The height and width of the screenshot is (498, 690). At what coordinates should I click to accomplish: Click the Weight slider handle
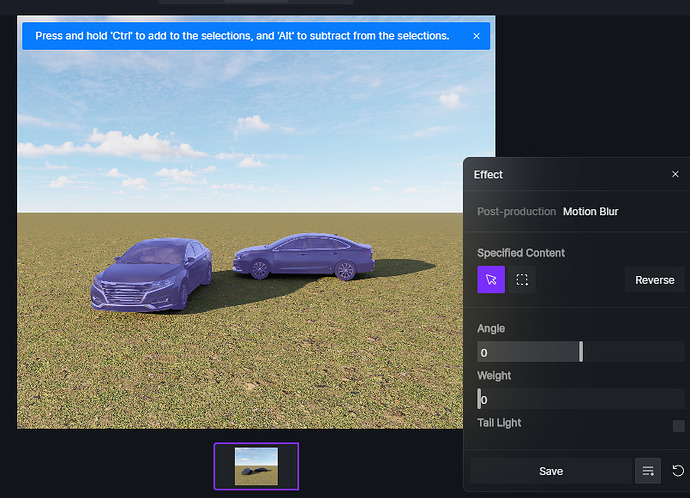pyautogui.click(x=479, y=399)
